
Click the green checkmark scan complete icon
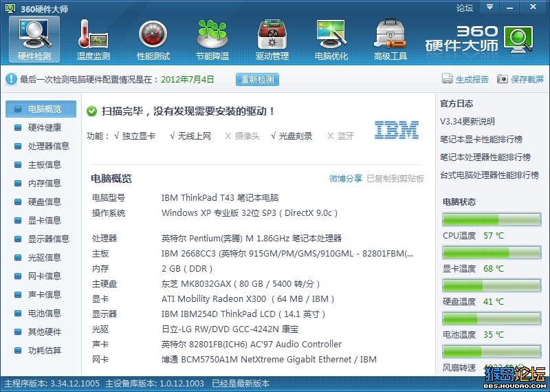coord(91,111)
